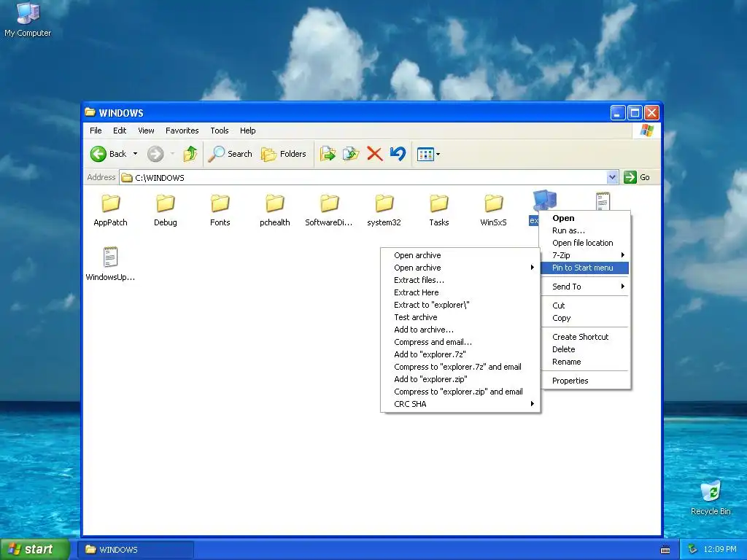
Task: Select Add to "explorer.7z"
Action: tap(460, 354)
